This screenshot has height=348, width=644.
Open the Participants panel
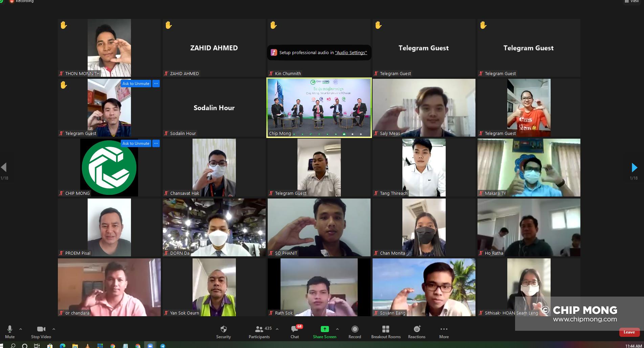(259, 332)
